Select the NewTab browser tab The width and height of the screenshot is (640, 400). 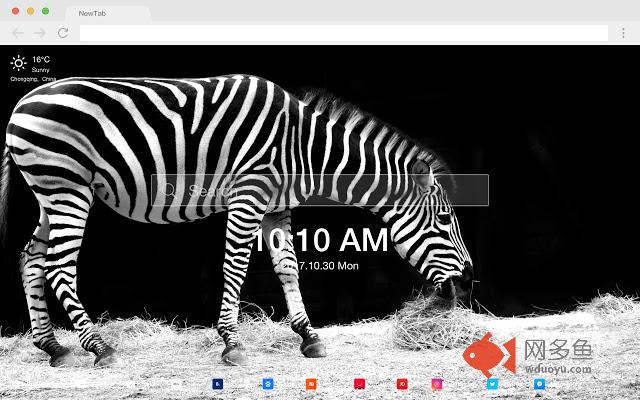108,13
